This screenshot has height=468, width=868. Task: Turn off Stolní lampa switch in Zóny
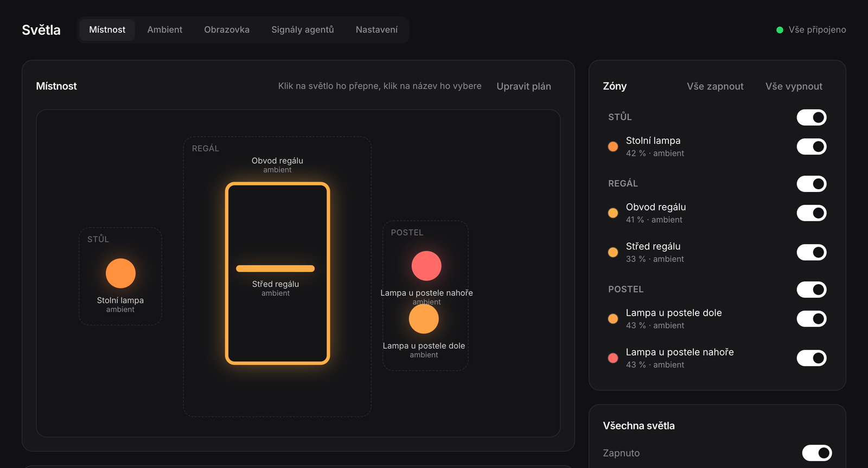[812, 146]
